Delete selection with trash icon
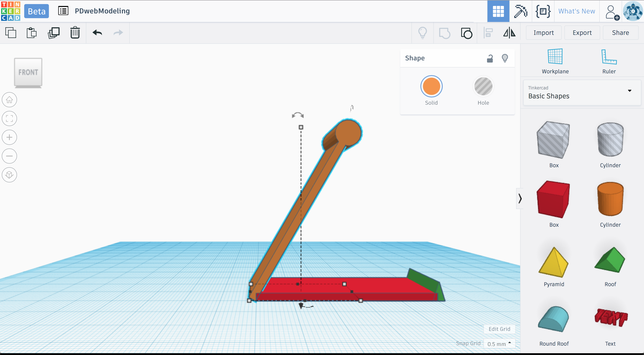This screenshot has width=644, height=355. [75, 33]
